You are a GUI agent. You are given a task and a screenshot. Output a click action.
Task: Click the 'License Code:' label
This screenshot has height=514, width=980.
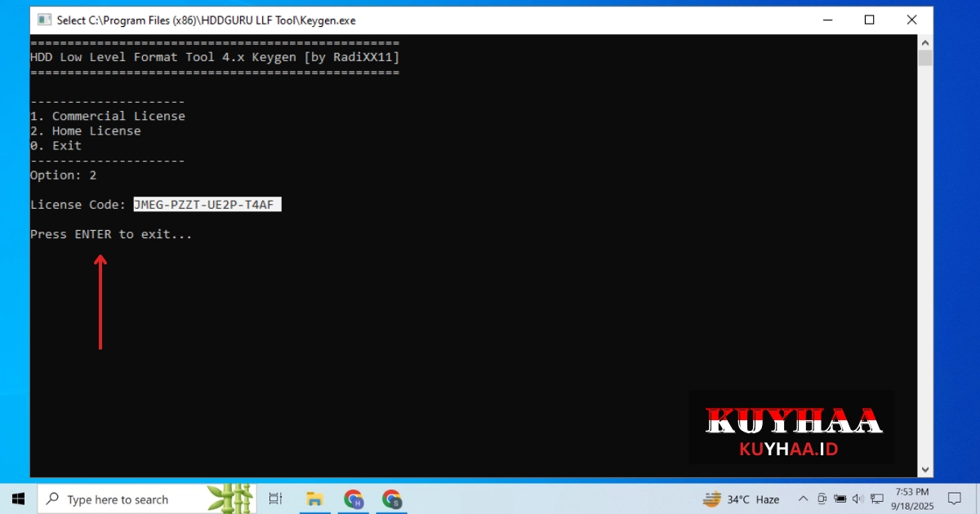pos(78,205)
